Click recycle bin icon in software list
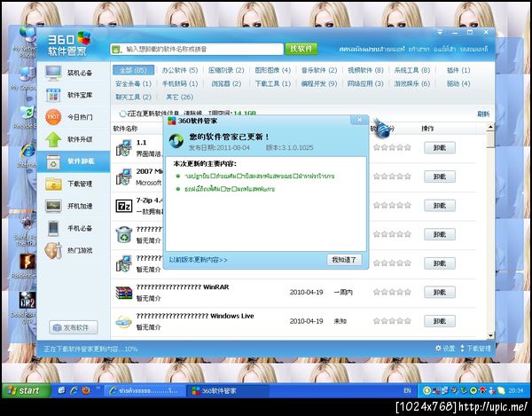Viewport: 532px width, 416px height. (124, 235)
